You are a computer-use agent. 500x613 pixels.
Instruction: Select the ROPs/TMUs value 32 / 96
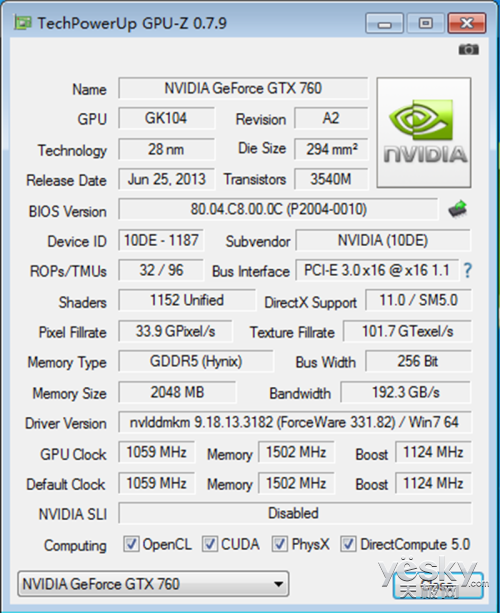click(x=161, y=270)
